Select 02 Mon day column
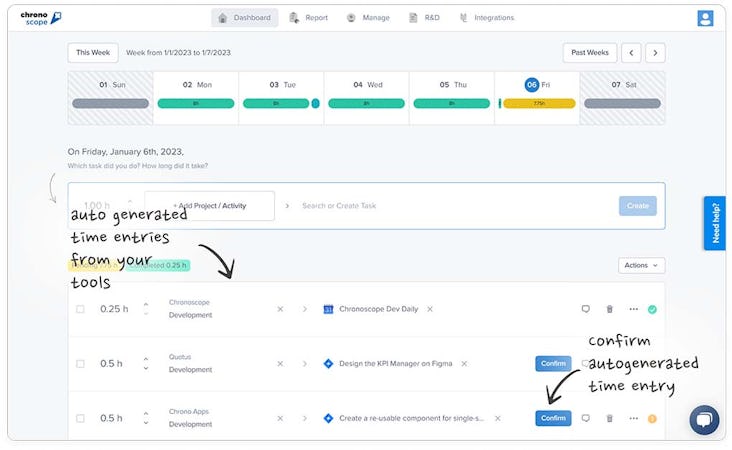 [196, 98]
